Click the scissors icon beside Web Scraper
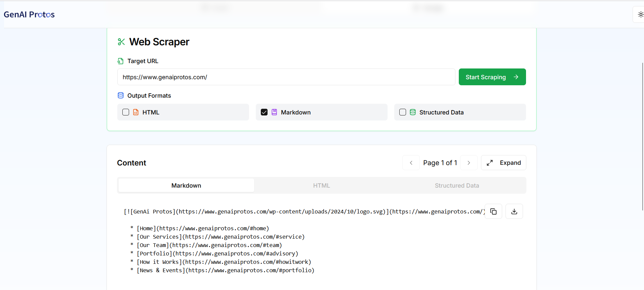 [121, 42]
